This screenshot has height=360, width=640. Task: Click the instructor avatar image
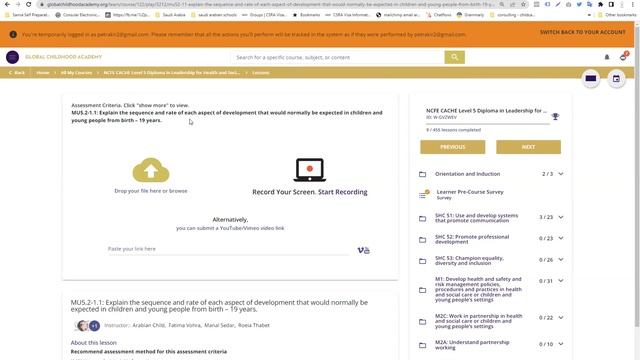point(83,326)
